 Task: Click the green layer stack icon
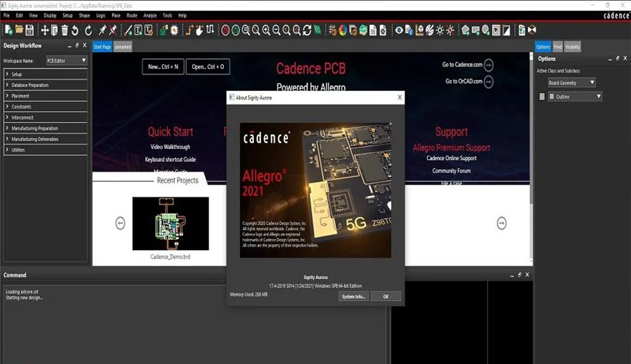[x=363, y=30]
